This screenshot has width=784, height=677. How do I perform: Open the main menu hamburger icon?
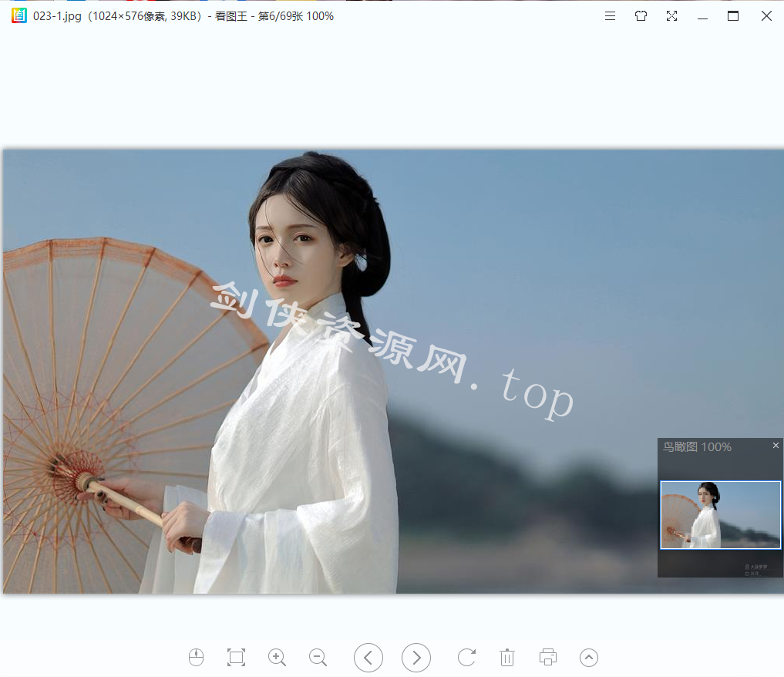[610, 16]
